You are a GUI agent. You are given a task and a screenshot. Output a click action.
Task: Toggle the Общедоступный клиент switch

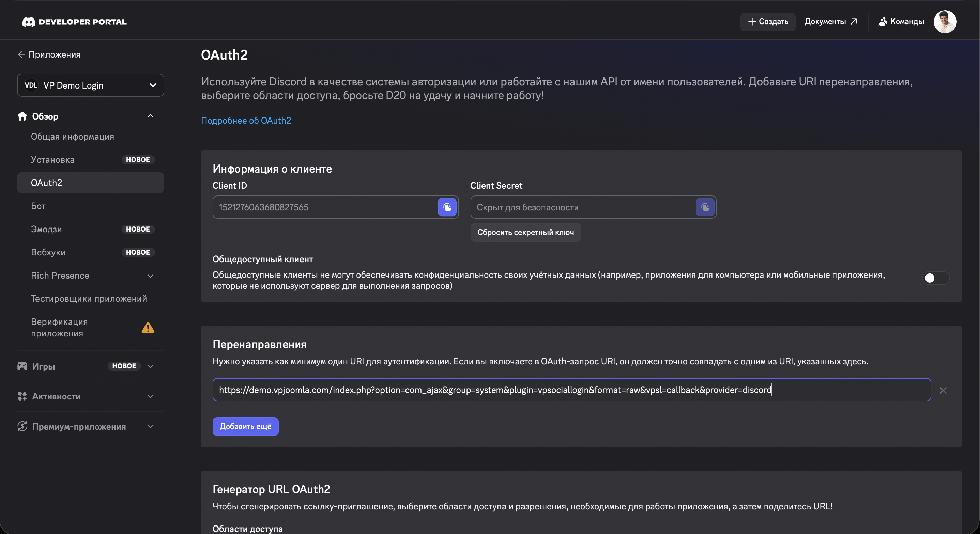936,278
